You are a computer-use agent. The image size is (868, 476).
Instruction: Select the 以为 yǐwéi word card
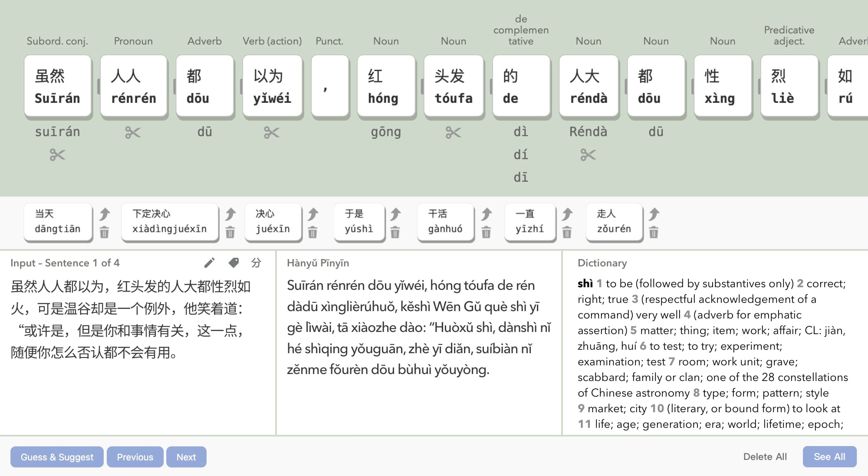click(273, 86)
